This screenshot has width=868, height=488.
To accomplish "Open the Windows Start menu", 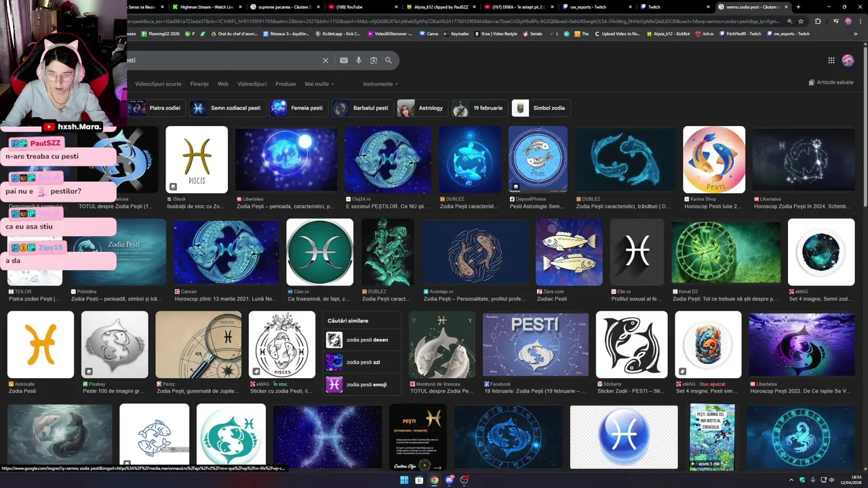I will tap(404, 480).
